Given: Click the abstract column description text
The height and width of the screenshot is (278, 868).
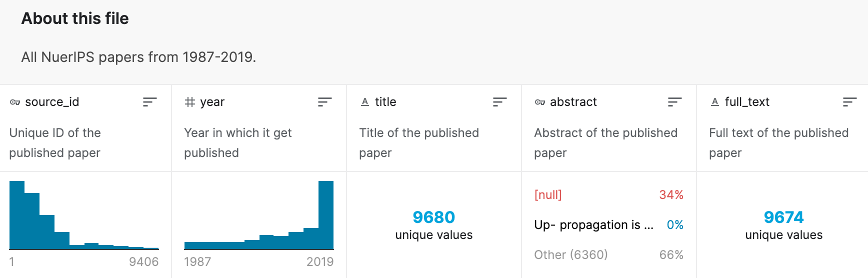Looking at the screenshot, I should pyautogui.click(x=605, y=142).
